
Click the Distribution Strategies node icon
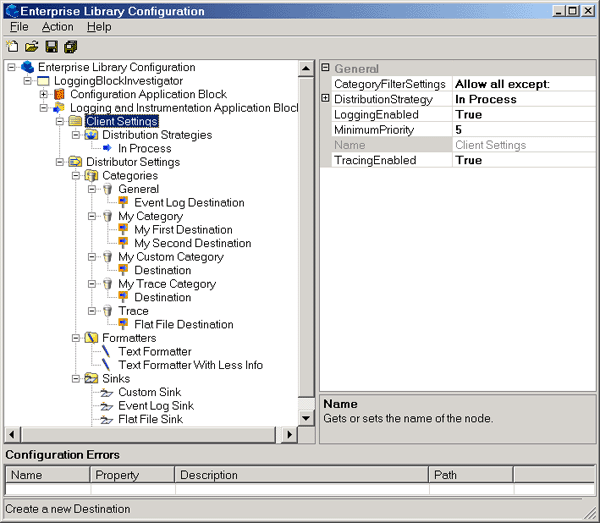(x=91, y=135)
